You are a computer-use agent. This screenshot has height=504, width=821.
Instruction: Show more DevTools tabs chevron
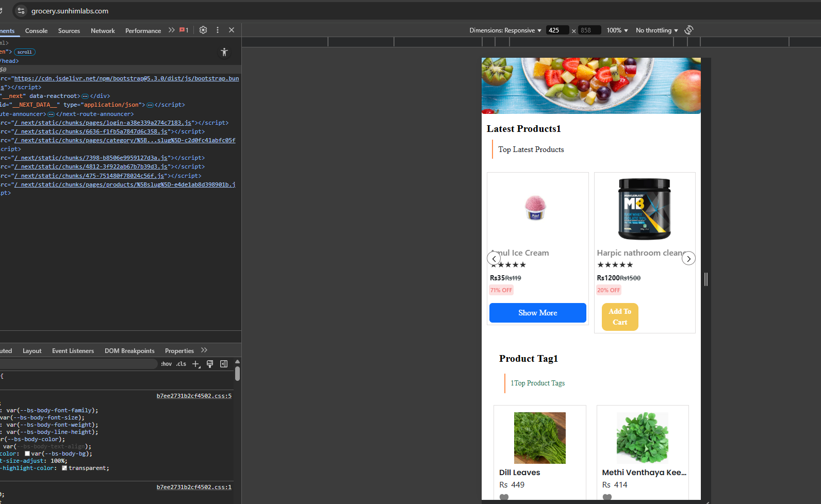point(171,30)
